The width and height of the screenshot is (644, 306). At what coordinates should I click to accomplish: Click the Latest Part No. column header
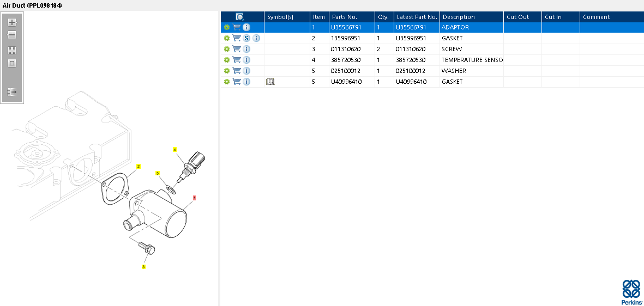[x=417, y=17]
